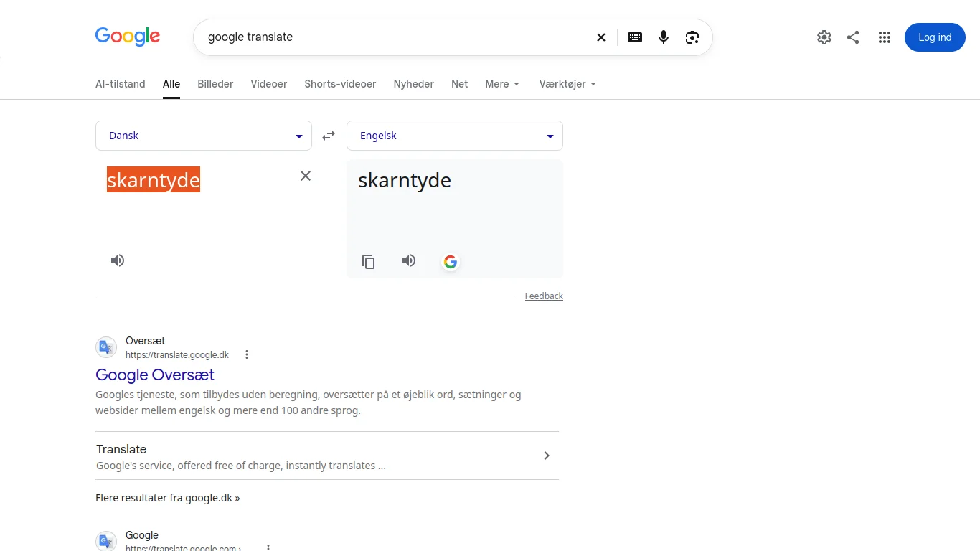Copy the translated text
Image resolution: width=980 pixels, height=551 pixels.
pos(369,262)
